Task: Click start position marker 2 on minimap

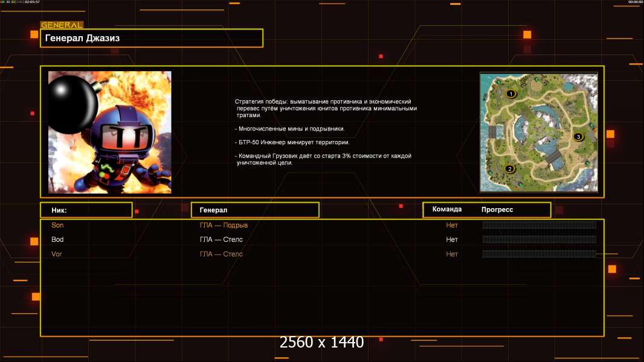Action: (x=510, y=169)
